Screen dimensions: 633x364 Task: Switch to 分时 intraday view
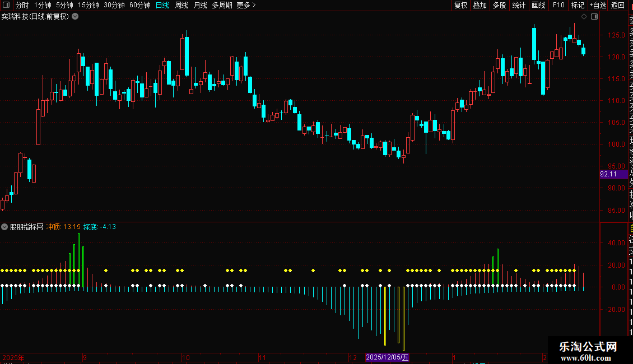(22, 5)
